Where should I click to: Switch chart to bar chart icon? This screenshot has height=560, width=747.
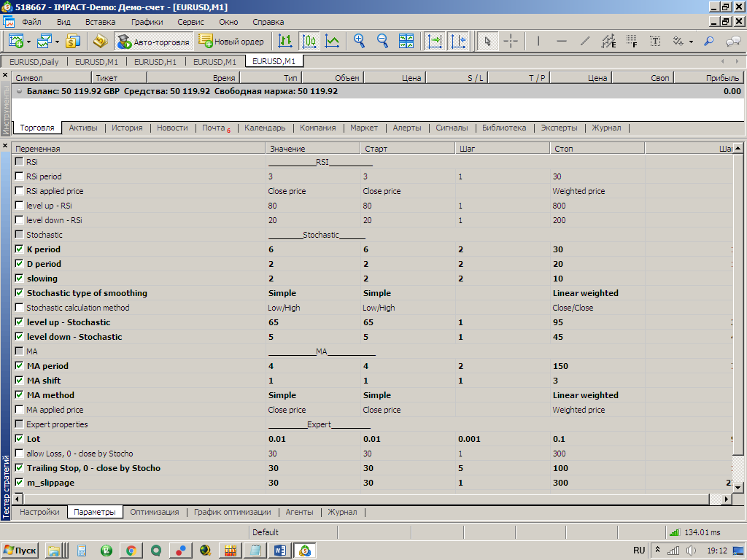(x=285, y=42)
